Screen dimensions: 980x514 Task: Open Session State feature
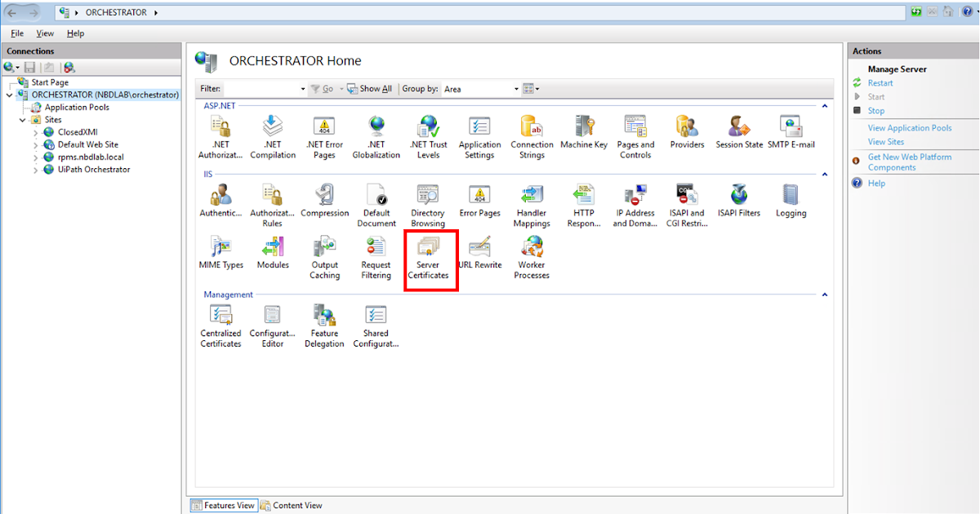tap(739, 132)
